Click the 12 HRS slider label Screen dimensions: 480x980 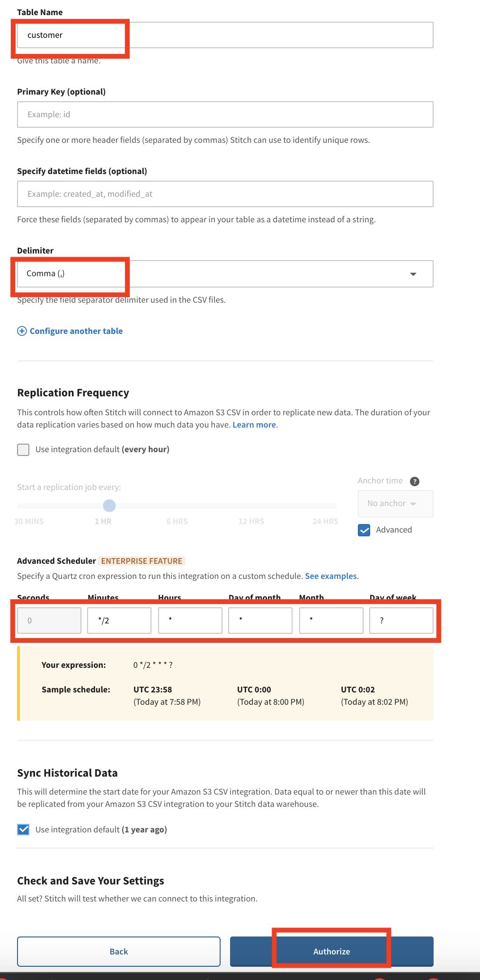point(251,521)
